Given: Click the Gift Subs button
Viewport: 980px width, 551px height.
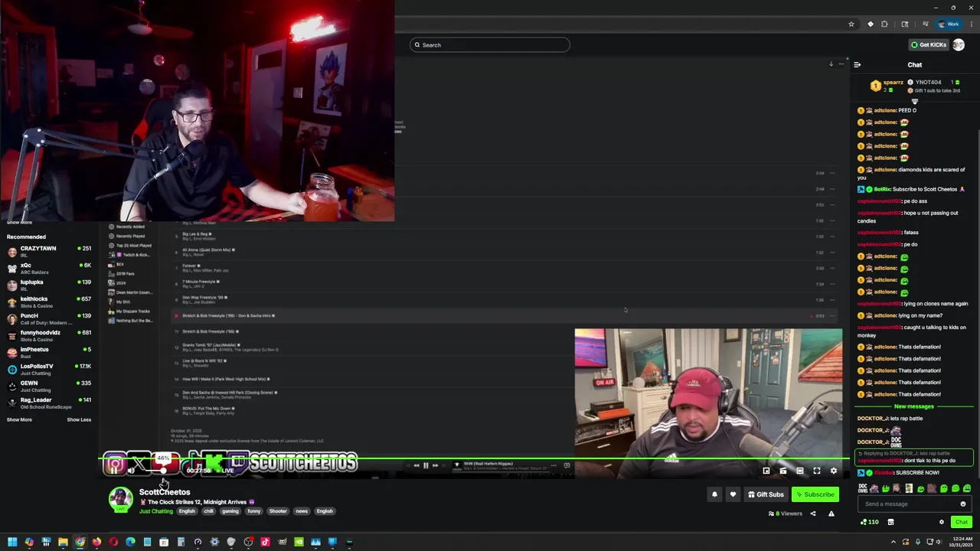Looking at the screenshot, I should (x=766, y=494).
